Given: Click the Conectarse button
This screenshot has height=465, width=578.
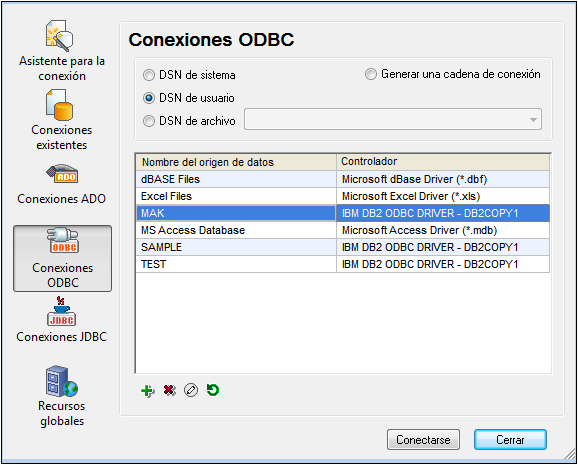Looking at the screenshot, I should 423,440.
